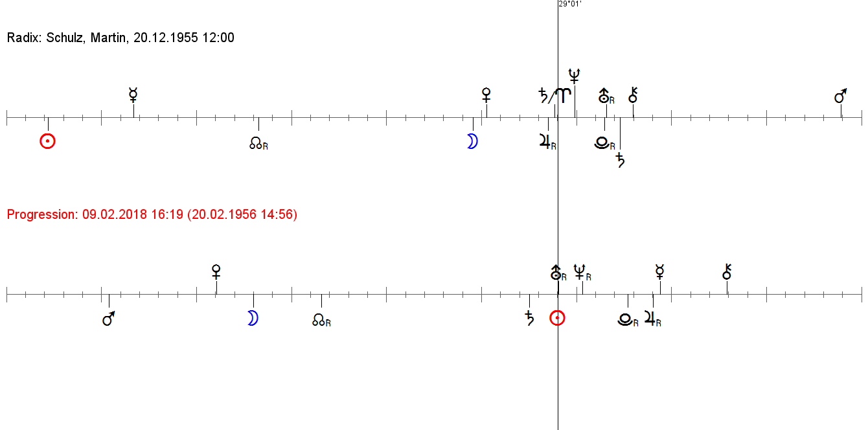The image size is (868, 430).
Task: Select the Mercury glyph in the radix row
Action: [133, 95]
